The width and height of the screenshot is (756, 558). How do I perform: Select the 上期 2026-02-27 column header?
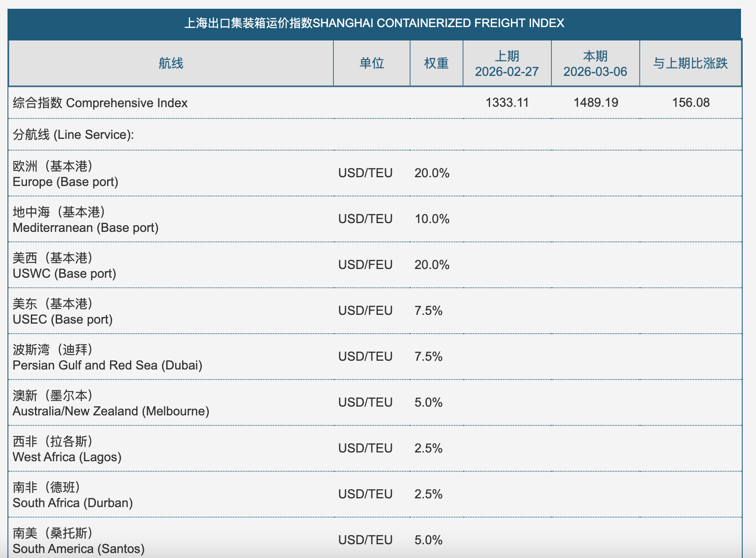click(x=507, y=64)
